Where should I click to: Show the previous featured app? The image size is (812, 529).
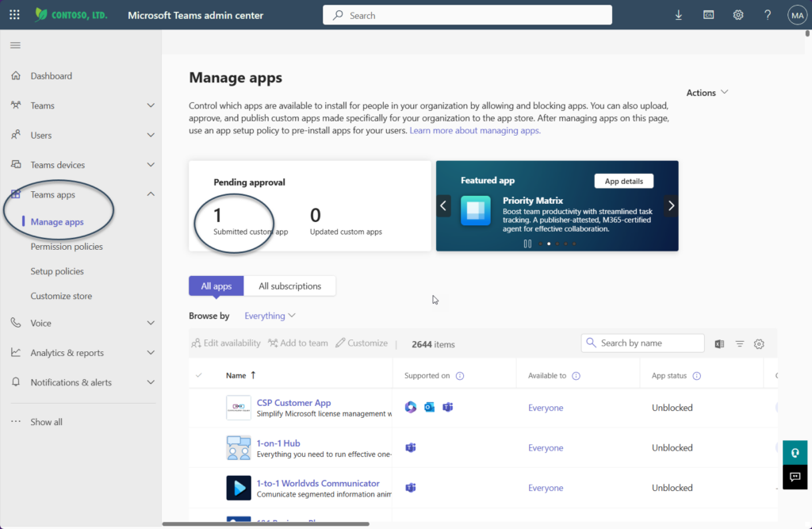[443, 205]
